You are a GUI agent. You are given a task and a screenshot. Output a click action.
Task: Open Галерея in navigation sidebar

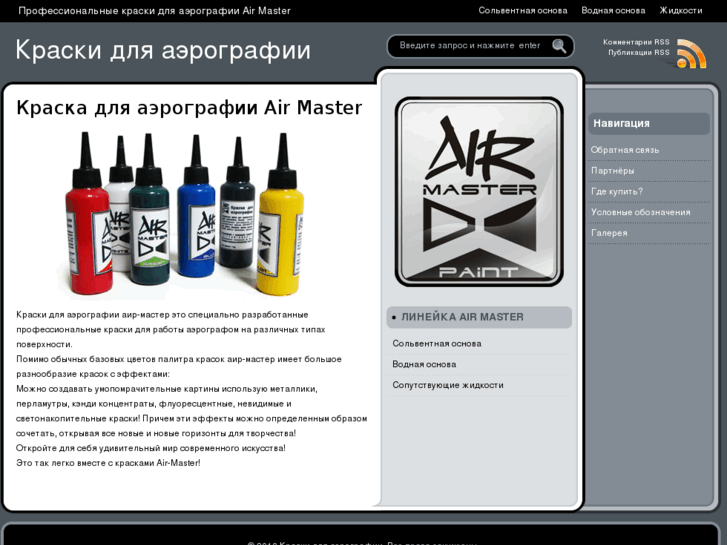pos(609,233)
